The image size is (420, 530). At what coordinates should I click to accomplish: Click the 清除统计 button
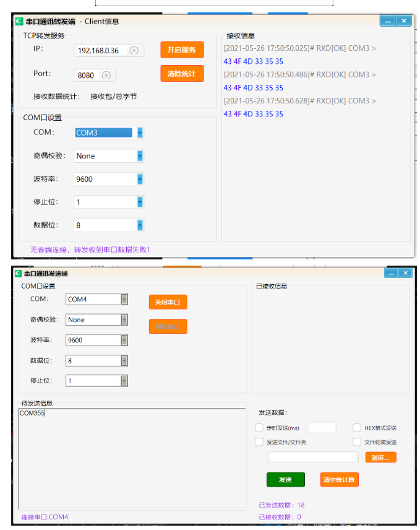(182, 74)
